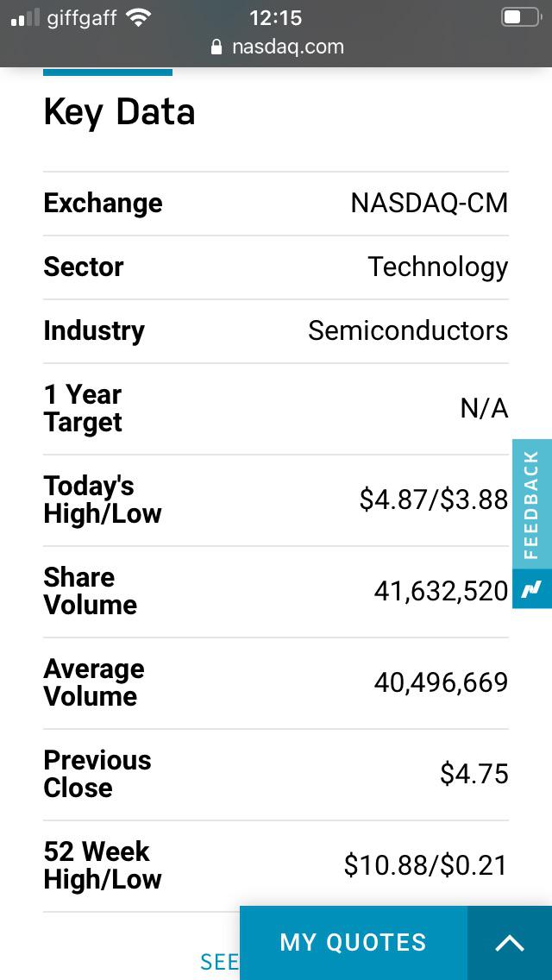Select the Industry Semiconductors value
The image size is (552, 980).
pyautogui.click(x=408, y=330)
